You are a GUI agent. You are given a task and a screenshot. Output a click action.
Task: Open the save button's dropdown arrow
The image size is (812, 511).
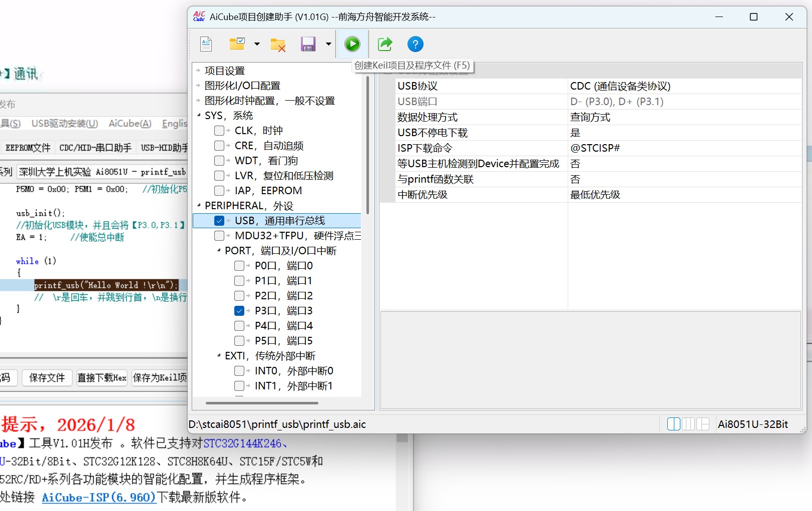[328, 44]
